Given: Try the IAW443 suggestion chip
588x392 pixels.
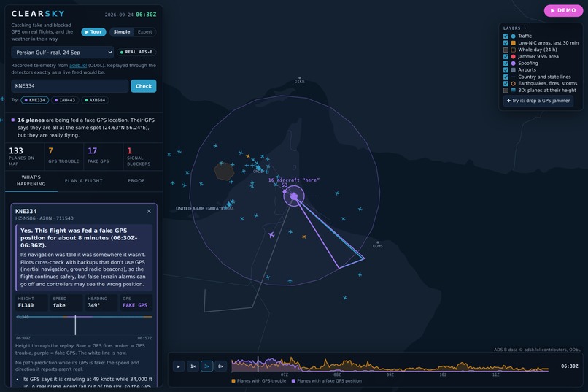Looking at the screenshot, I should pyautogui.click(x=65, y=100).
